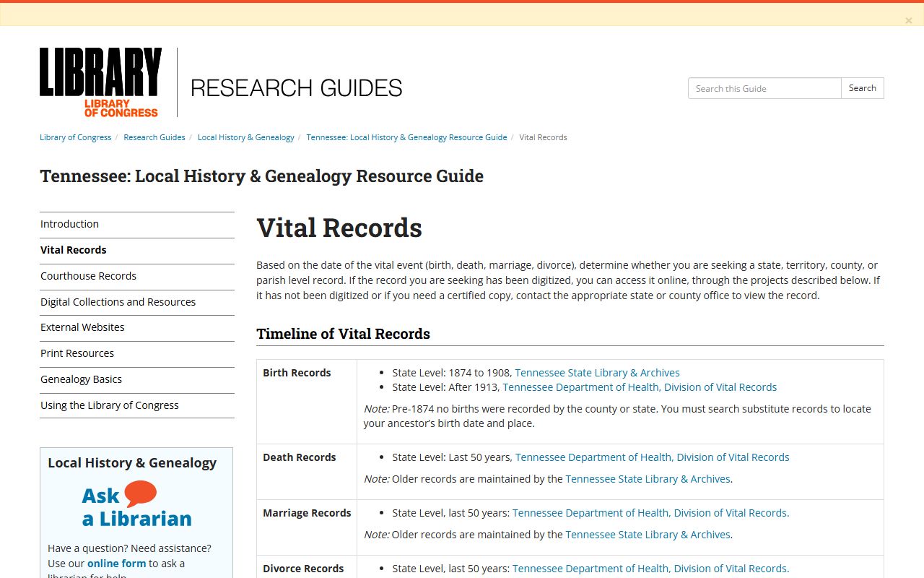Select the Vital Records sidebar item
924x578 pixels.
point(137,251)
